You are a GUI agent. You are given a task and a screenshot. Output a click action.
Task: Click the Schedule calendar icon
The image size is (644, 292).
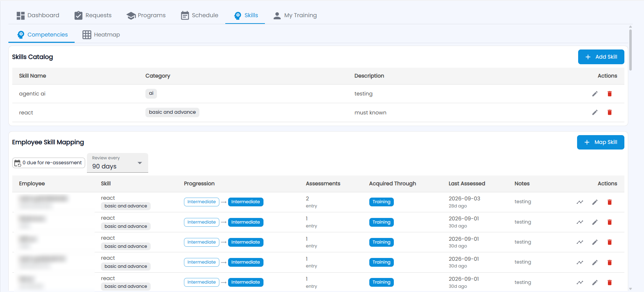click(185, 15)
